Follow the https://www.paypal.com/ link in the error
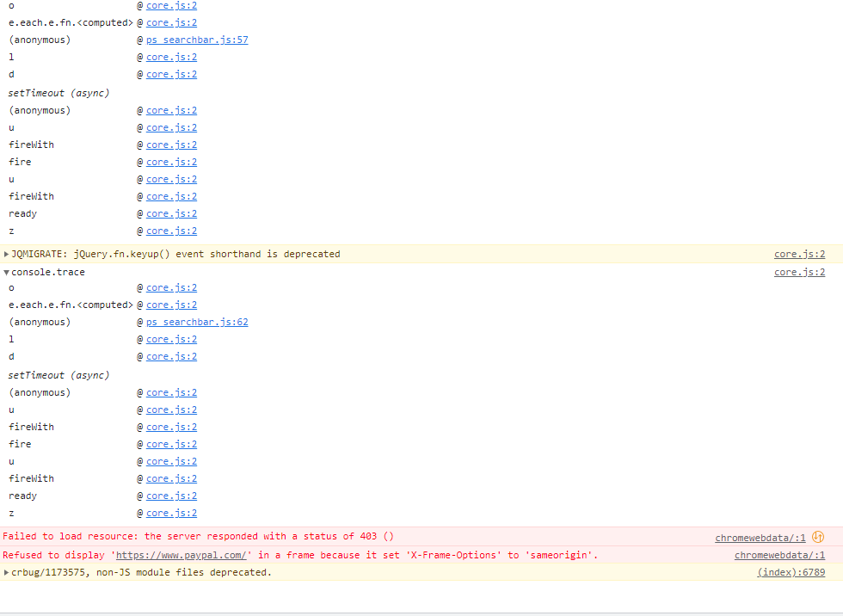Viewport: 843px width, 616px height. [182, 555]
